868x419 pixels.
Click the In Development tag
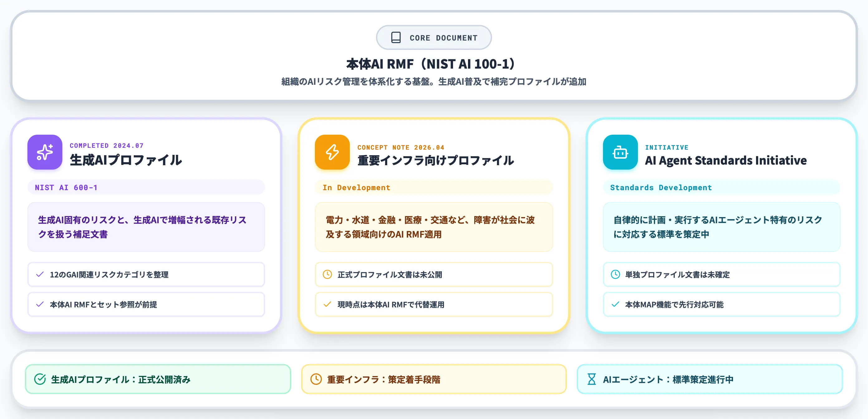(434, 187)
